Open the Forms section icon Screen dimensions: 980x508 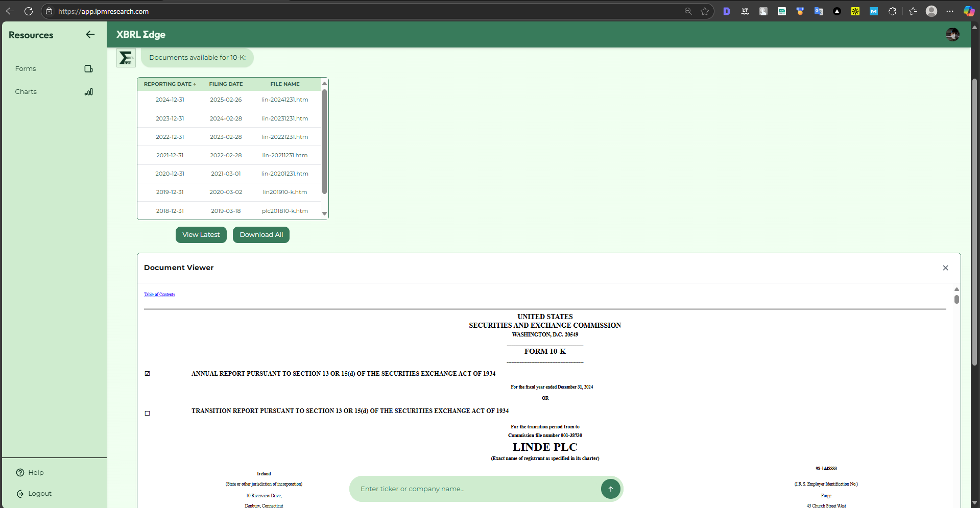[x=88, y=69]
